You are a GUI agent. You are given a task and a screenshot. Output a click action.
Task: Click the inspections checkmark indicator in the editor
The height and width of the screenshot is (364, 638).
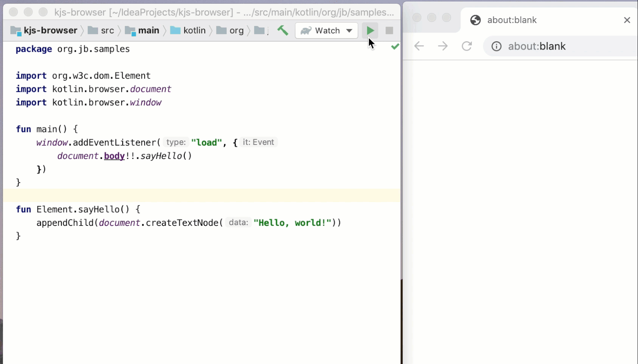[x=395, y=46]
